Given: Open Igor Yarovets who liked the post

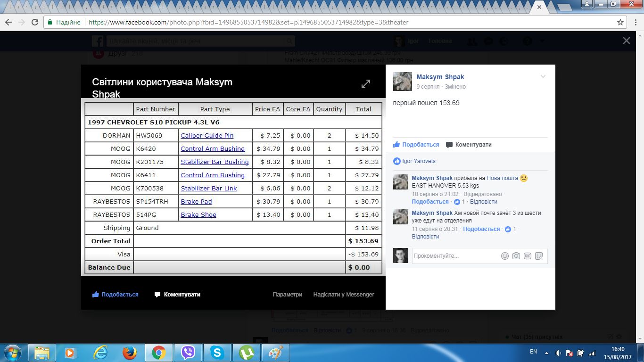Looking at the screenshot, I should click(x=419, y=161).
